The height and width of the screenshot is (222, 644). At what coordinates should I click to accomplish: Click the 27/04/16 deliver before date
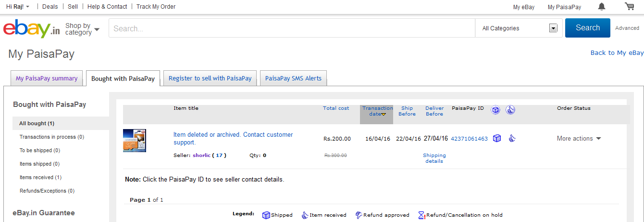point(436,139)
